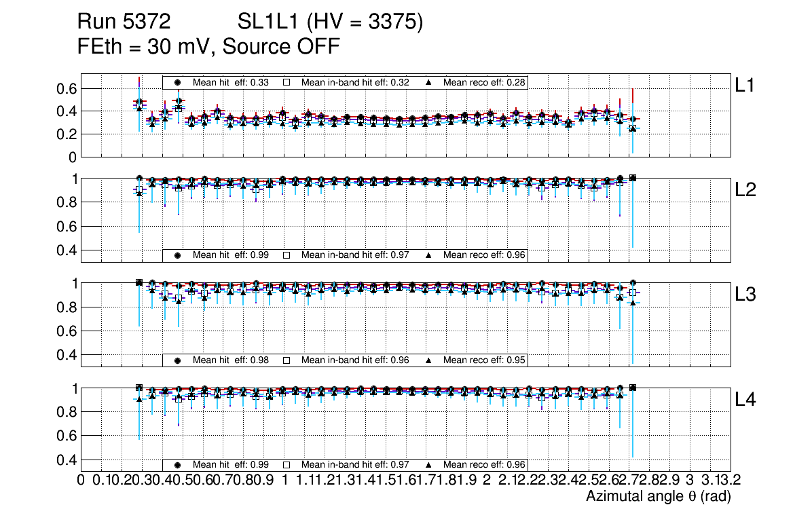This screenshot has width=812, height=524.
Task: Click the 0.6 y-axis tick label in L1 panel
Action: coord(68,89)
